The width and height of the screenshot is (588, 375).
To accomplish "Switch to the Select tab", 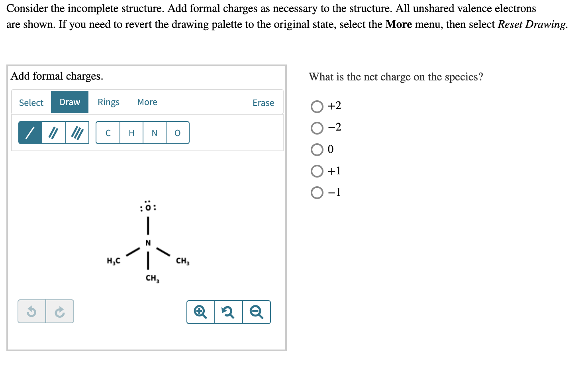I will (31, 102).
